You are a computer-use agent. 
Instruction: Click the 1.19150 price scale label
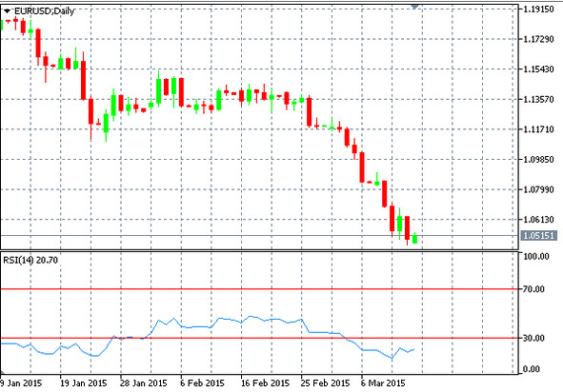pyautogui.click(x=539, y=9)
